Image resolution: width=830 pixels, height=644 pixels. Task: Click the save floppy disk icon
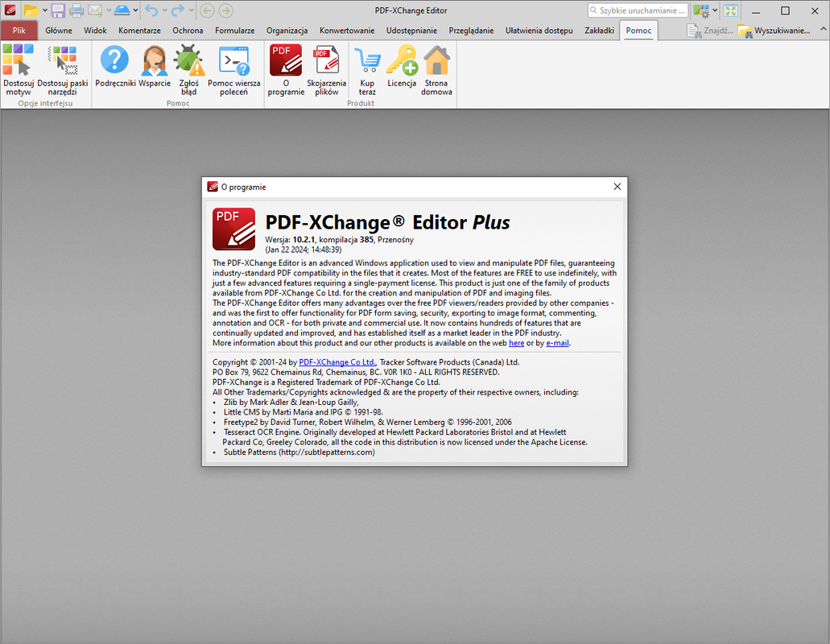click(58, 10)
